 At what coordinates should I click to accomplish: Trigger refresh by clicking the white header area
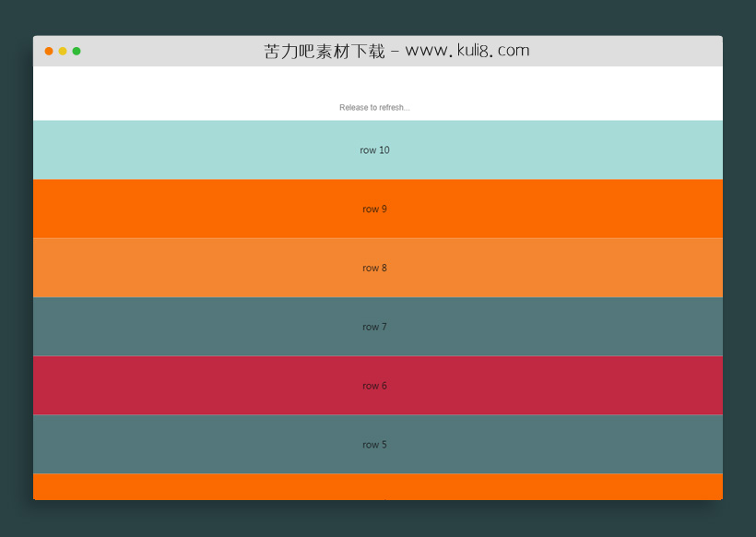tap(374, 88)
